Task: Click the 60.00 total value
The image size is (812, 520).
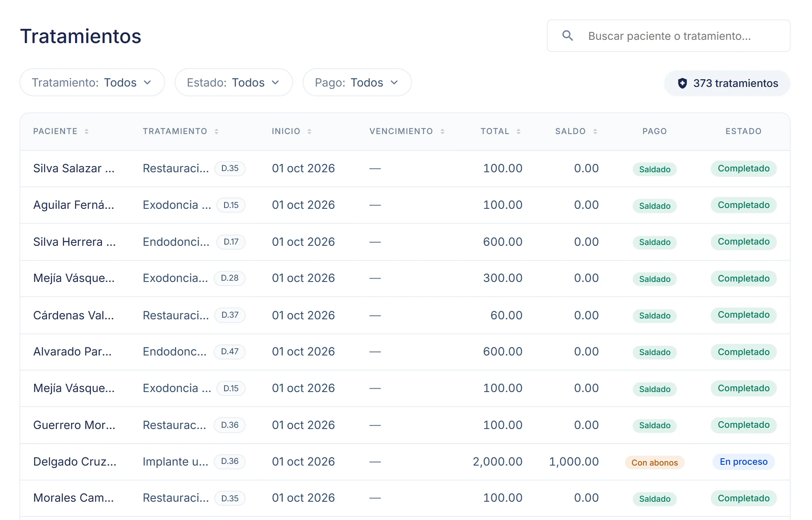Action: (506, 315)
